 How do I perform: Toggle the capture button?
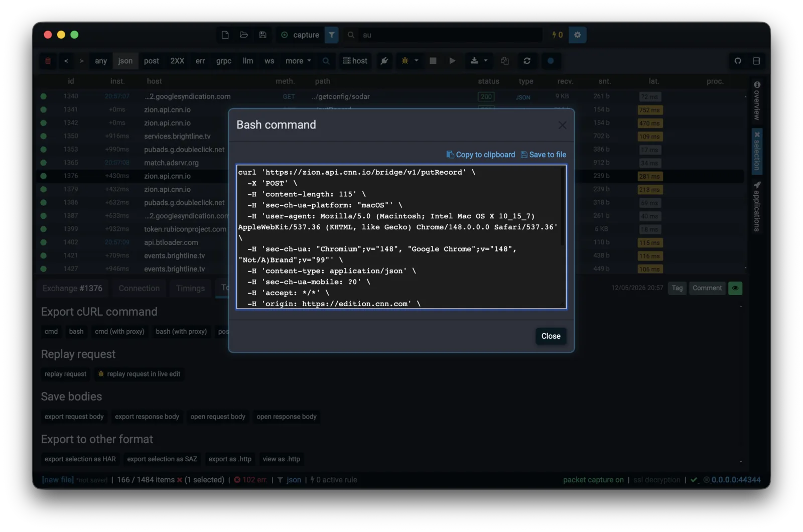click(300, 35)
